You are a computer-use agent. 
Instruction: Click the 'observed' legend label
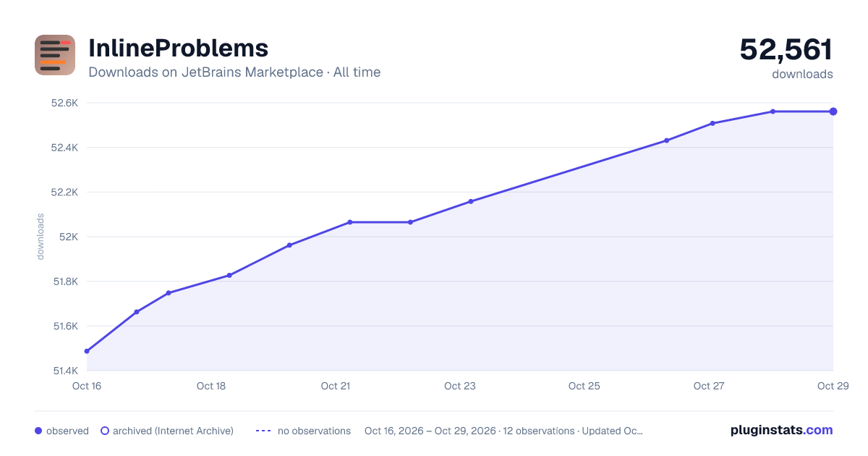[x=67, y=431]
